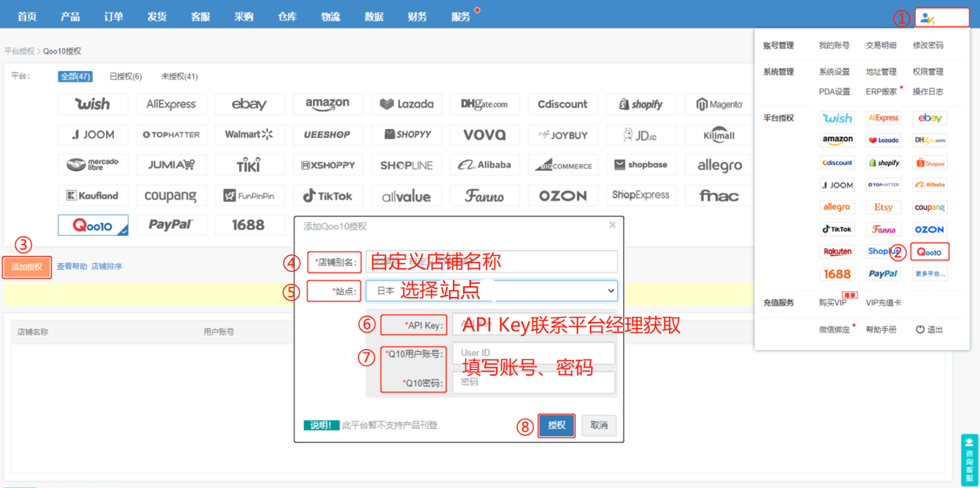Open the 订单 menu
The image size is (980, 488).
[x=114, y=16]
